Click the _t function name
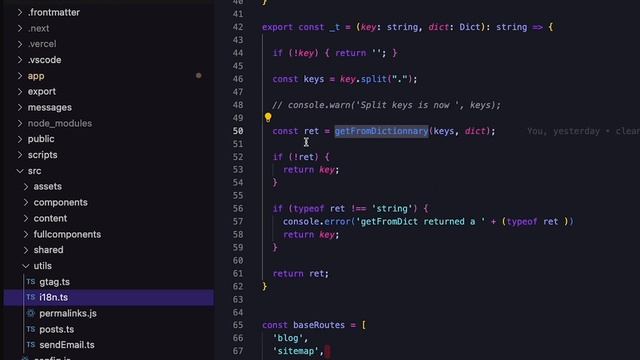 [x=335, y=27]
